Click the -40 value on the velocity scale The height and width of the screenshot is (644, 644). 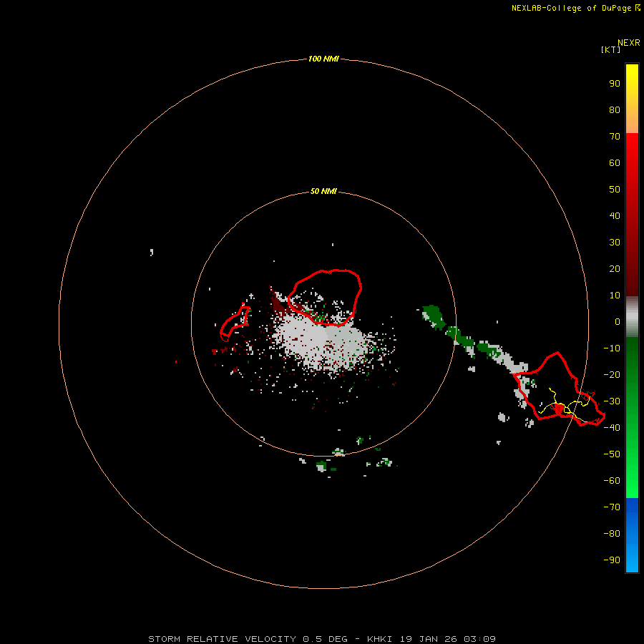(612, 428)
